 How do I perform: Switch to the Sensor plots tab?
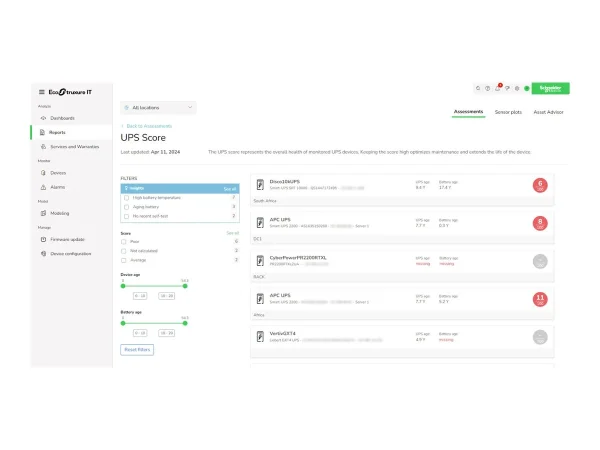tap(508, 112)
